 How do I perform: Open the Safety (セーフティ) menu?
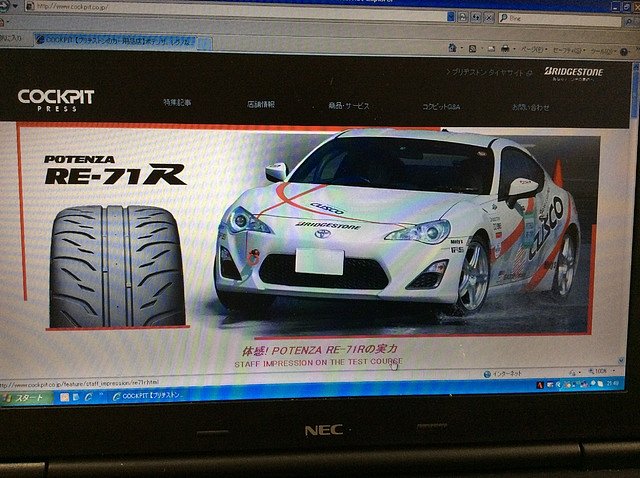click(x=569, y=51)
